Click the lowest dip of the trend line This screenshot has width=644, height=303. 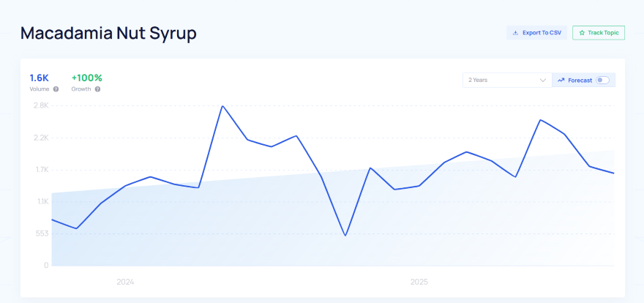(345, 236)
